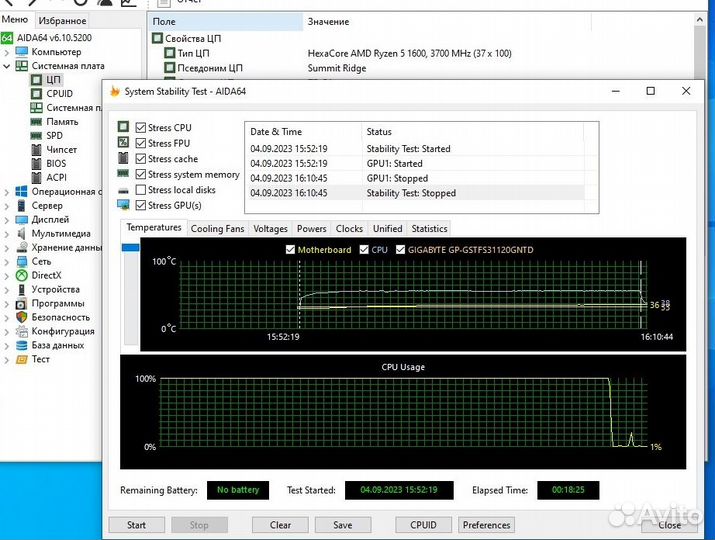Click the Save button
The width and height of the screenshot is (715, 540).
click(342, 525)
